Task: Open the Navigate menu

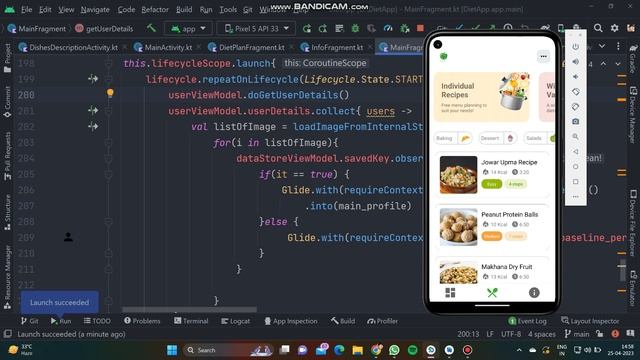Action: (95, 9)
